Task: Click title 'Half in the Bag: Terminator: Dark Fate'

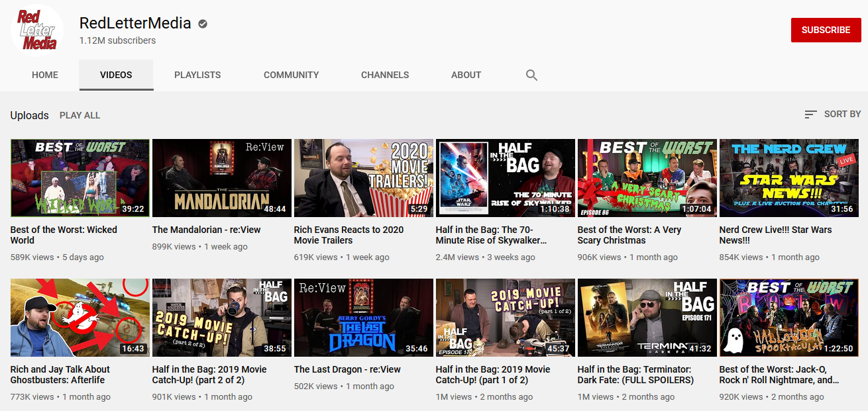Action: click(x=636, y=375)
